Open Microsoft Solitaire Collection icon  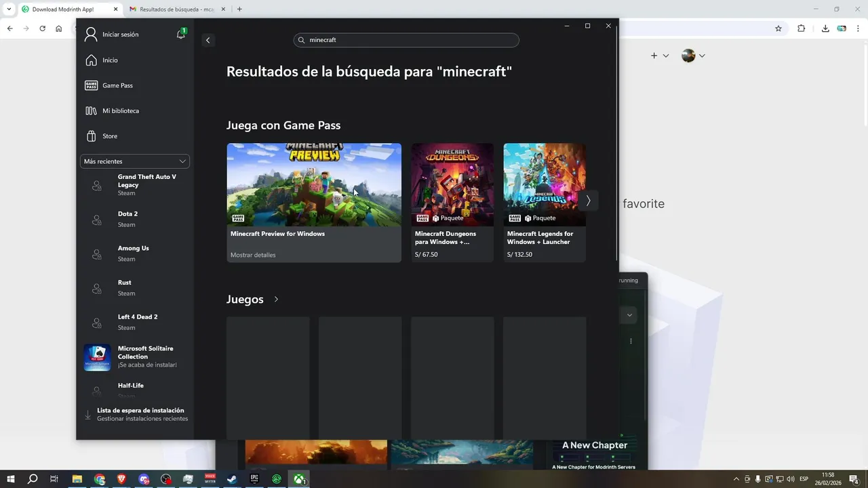97,357
